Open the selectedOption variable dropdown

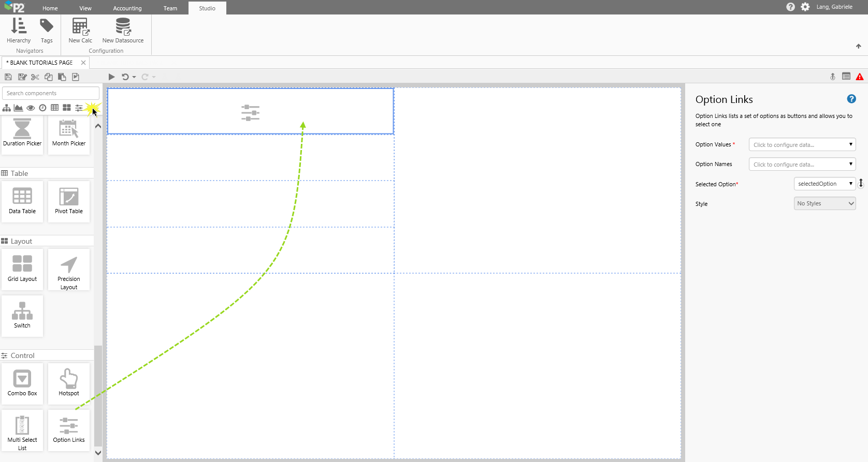tap(824, 184)
